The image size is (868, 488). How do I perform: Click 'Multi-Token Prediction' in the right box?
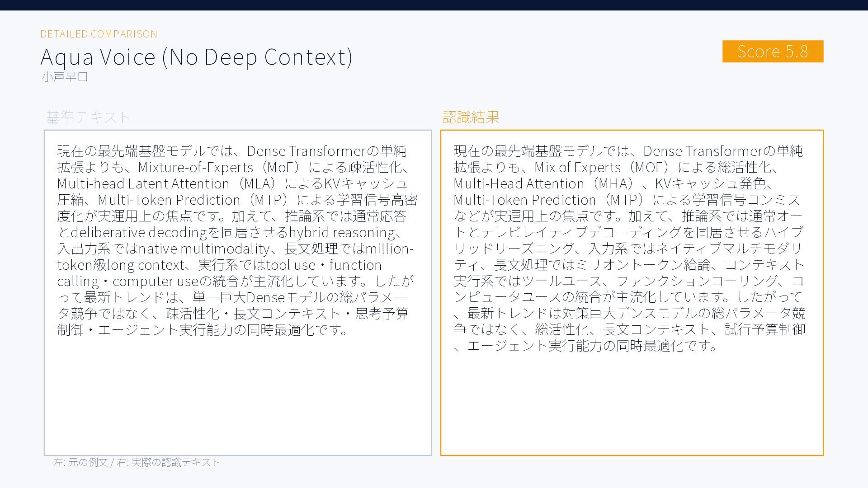[x=524, y=200]
